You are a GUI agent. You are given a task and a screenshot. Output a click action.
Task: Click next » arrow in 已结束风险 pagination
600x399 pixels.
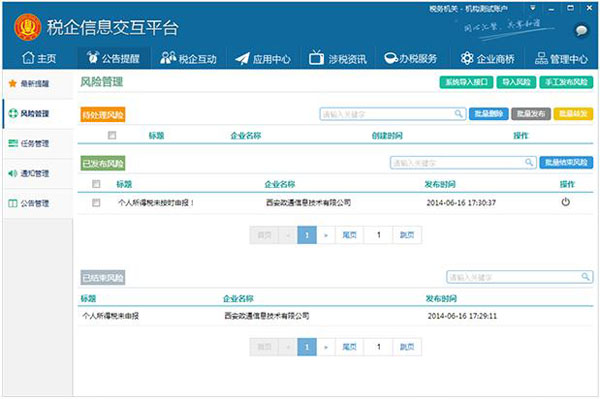[326, 347]
